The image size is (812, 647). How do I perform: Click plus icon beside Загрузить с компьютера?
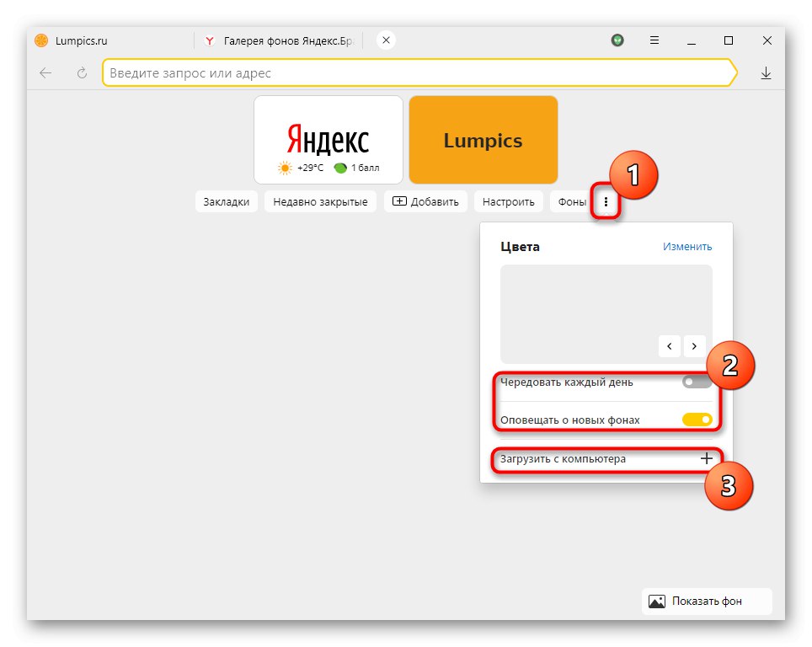click(x=707, y=458)
